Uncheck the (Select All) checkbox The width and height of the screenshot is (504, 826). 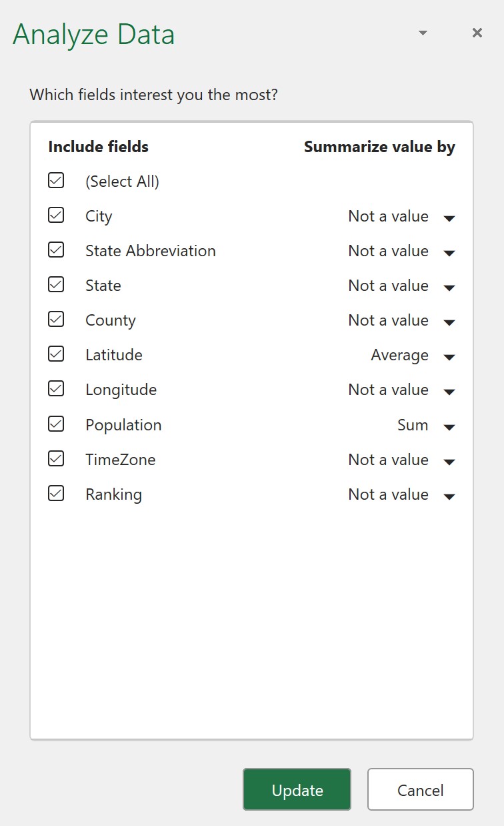(x=56, y=180)
